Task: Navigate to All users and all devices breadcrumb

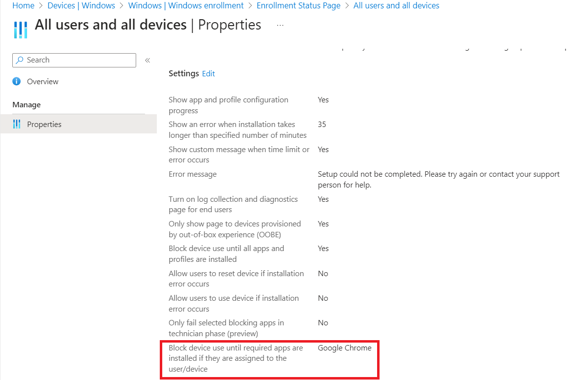Action: 396,5
